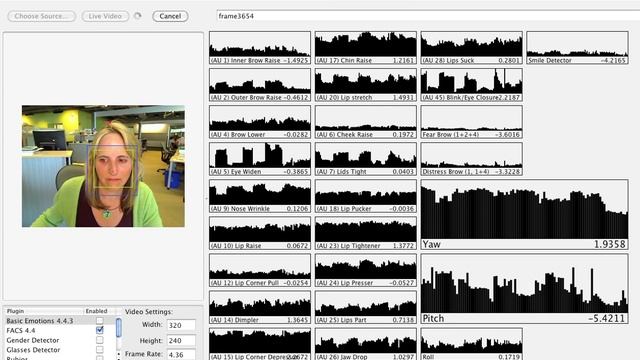Click the Yaw value 1.9358

tap(609, 244)
